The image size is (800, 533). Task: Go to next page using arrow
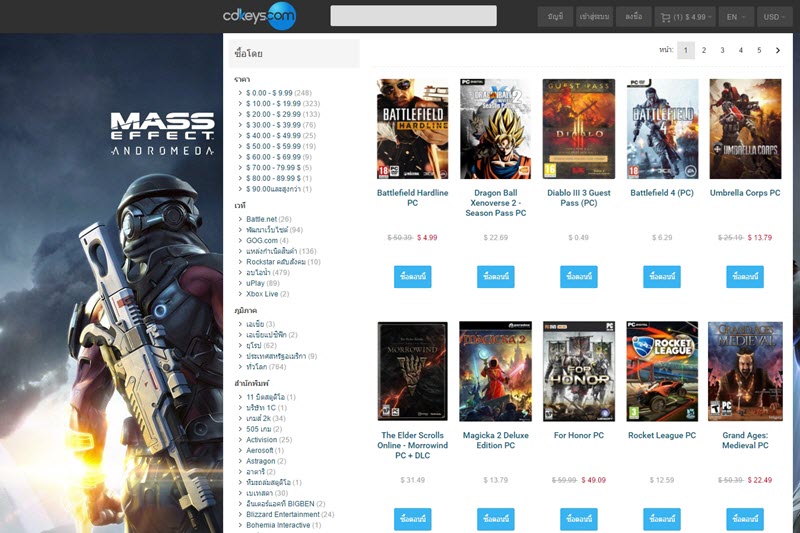pyautogui.click(x=778, y=50)
